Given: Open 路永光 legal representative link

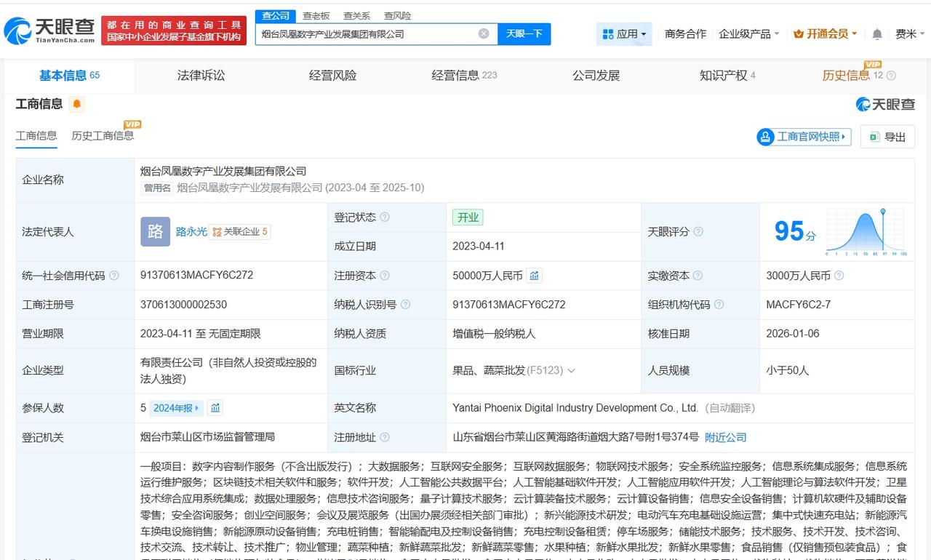Looking at the screenshot, I should pos(191,232).
